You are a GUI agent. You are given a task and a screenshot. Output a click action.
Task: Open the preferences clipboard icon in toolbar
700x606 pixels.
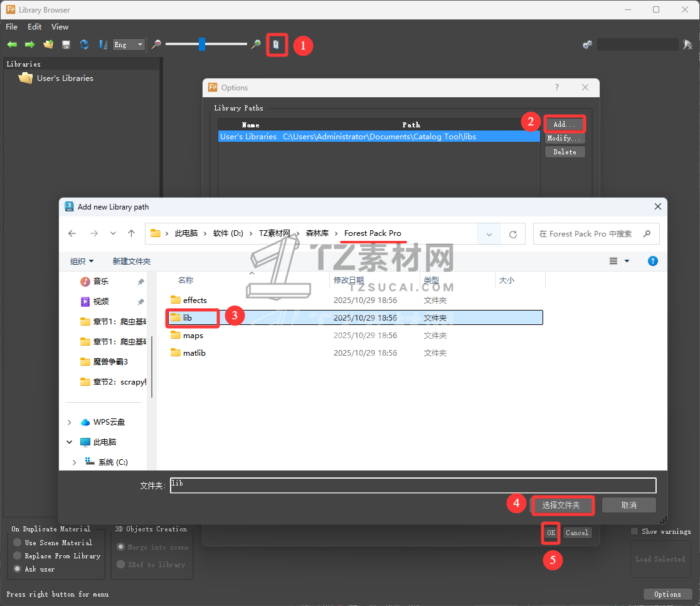pyautogui.click(x=277, y=45)
